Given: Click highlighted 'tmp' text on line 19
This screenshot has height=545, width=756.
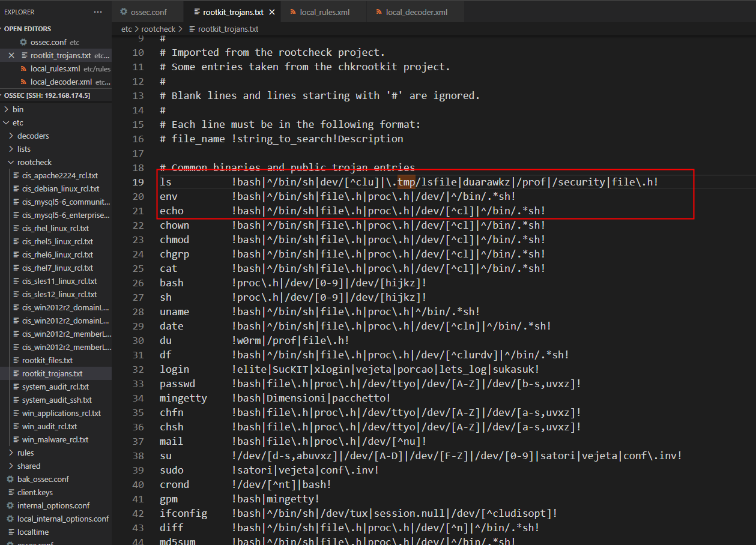Looking at the screenshot, I should (x=406, y=182).
